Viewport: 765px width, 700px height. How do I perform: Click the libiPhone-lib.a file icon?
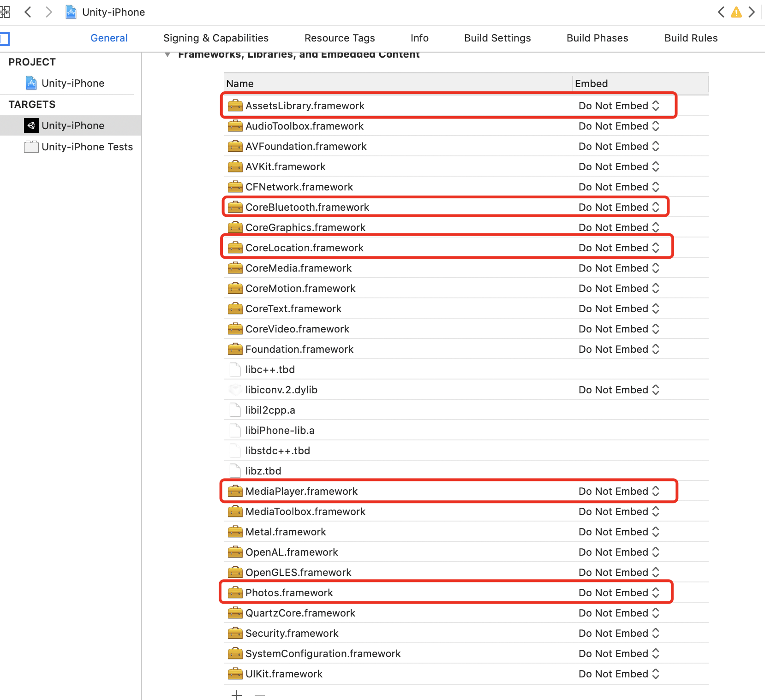[235, 430]
